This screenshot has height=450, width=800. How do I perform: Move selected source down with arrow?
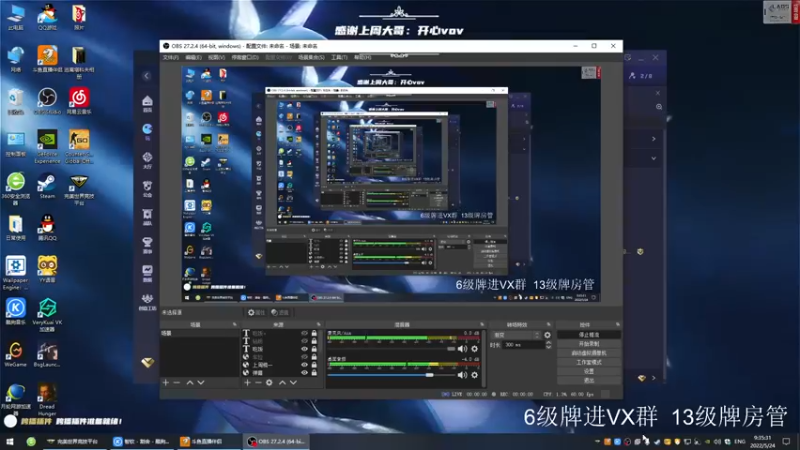click(x=293, y=382)
